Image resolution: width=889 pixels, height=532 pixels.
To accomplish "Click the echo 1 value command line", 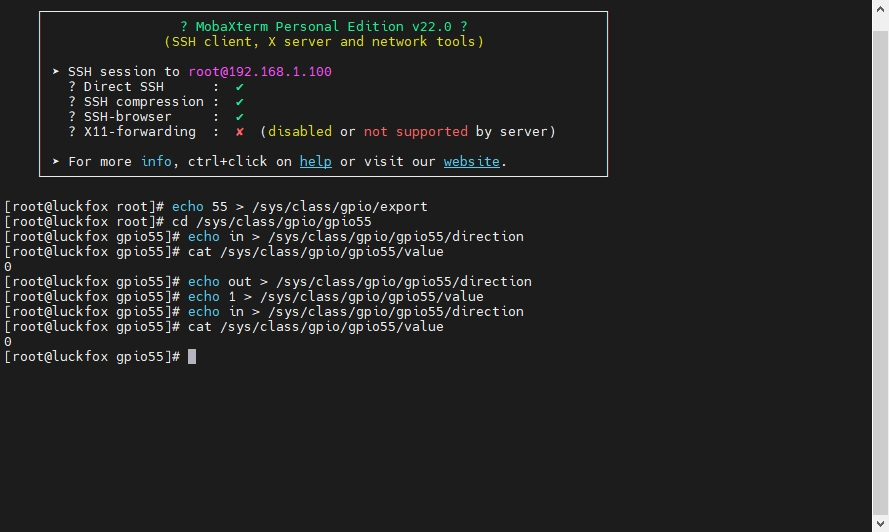I will (244, 297).
